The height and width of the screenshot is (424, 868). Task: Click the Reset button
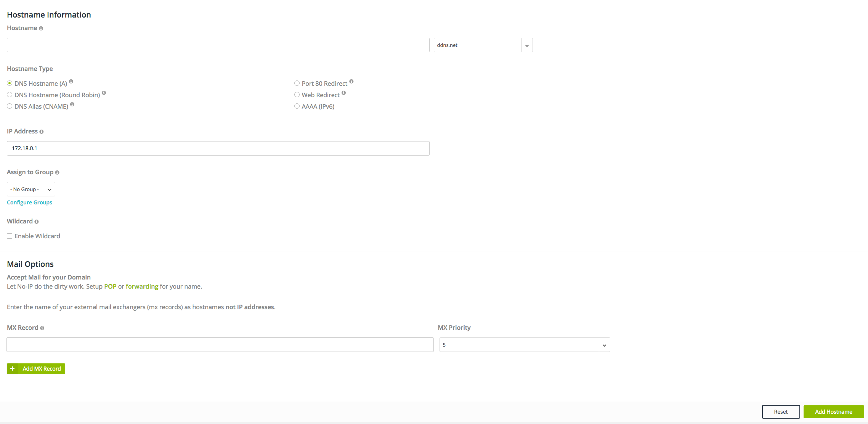tap(781, 411)
